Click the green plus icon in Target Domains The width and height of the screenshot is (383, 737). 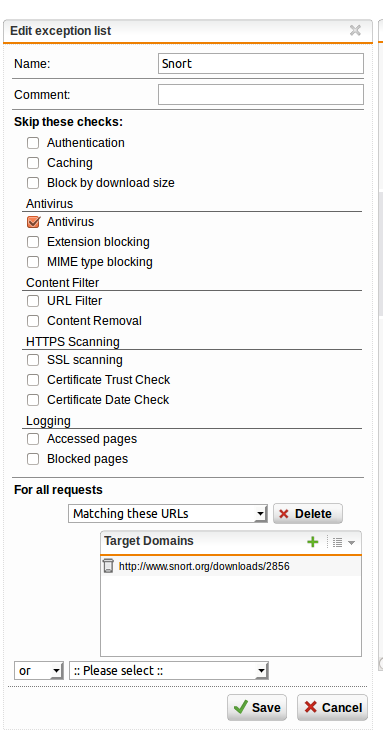point(313,542)
